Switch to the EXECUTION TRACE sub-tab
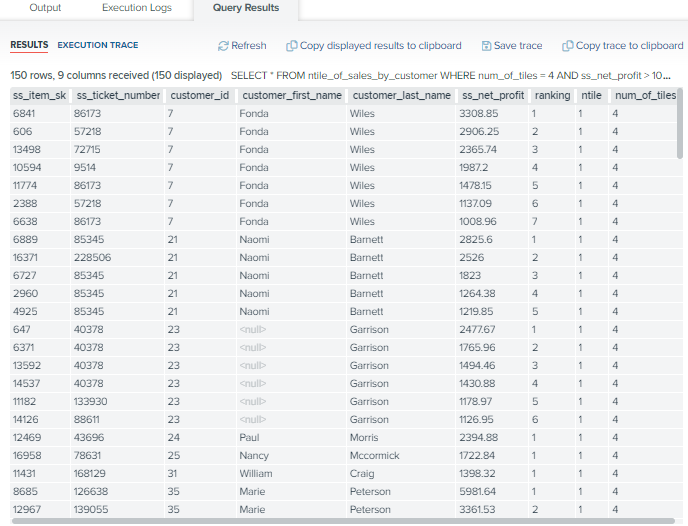Image resolution: width=688 pixels, height=526 pixels. tap(98, 45)
